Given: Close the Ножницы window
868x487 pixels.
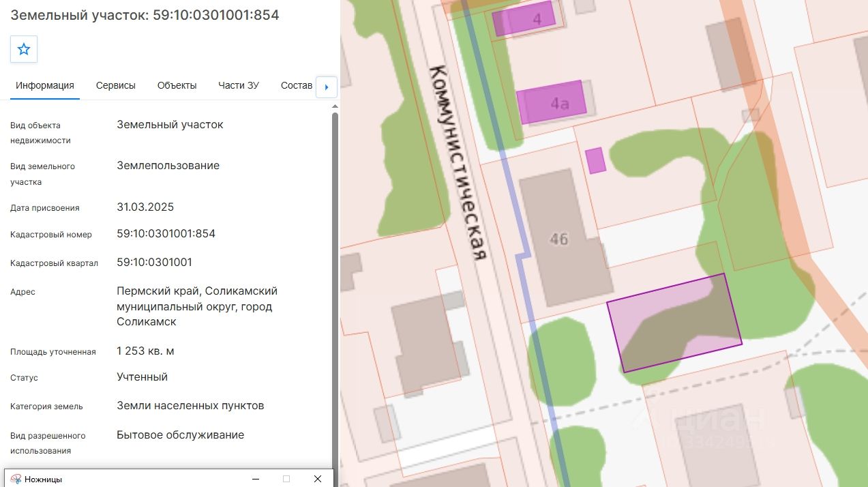Looking at the screenshot, I should 318,479.
